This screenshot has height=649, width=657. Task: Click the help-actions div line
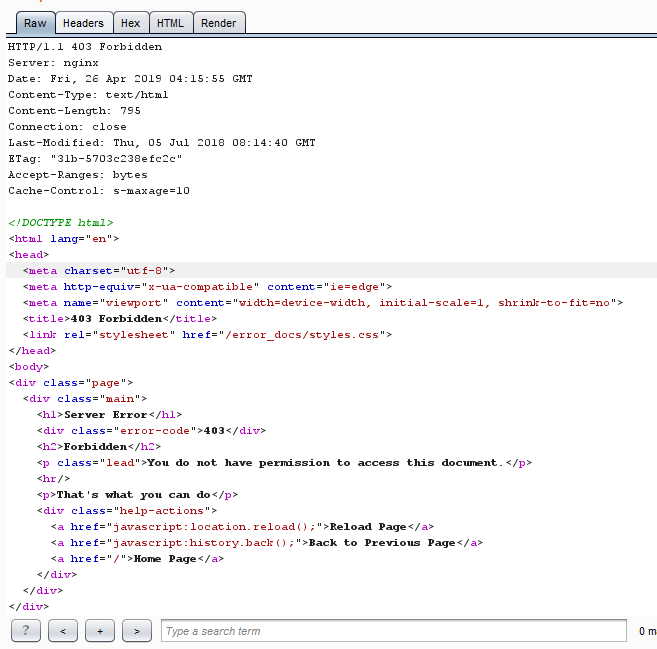tap(127, 510)
